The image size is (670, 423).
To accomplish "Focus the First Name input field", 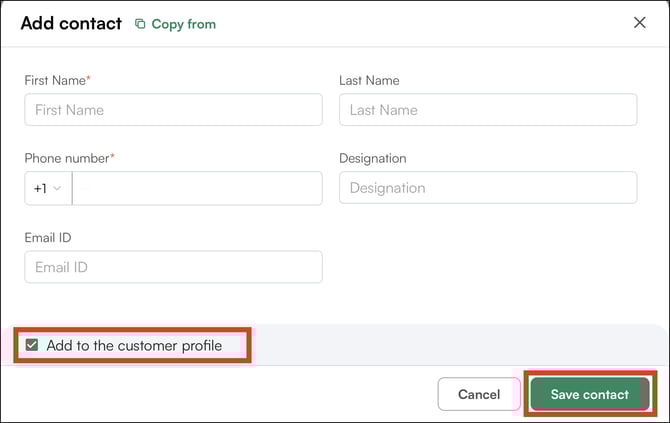I will pos(173,110).
